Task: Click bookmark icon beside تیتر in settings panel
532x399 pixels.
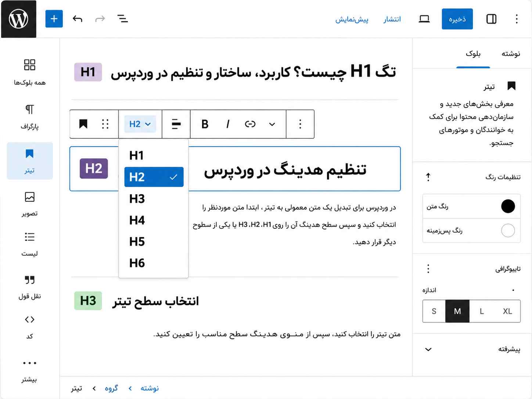Action: point(511,86)
